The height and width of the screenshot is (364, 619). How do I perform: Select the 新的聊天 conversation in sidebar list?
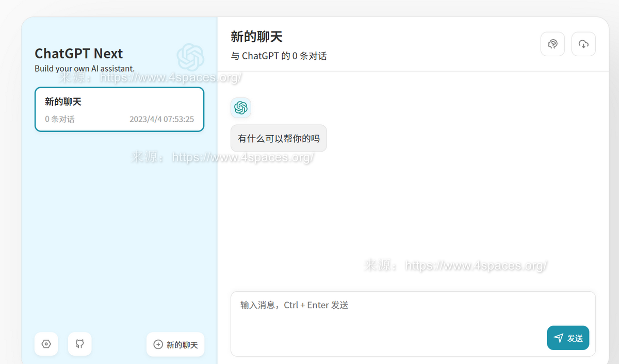tap(119, 109)
